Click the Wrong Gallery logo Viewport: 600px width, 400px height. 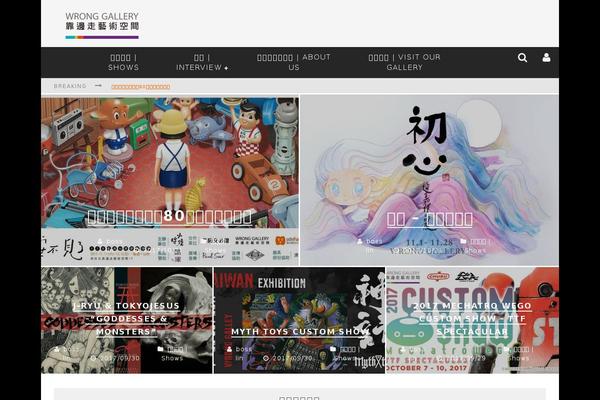pos(102,25)
